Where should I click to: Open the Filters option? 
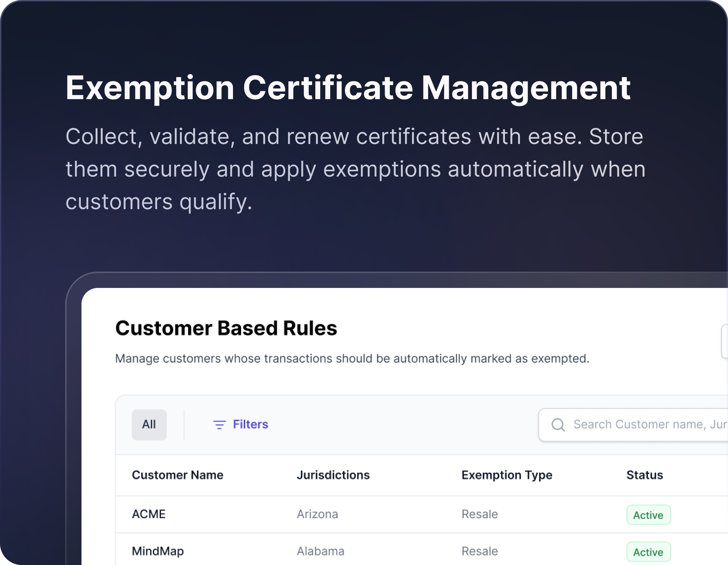250,424
